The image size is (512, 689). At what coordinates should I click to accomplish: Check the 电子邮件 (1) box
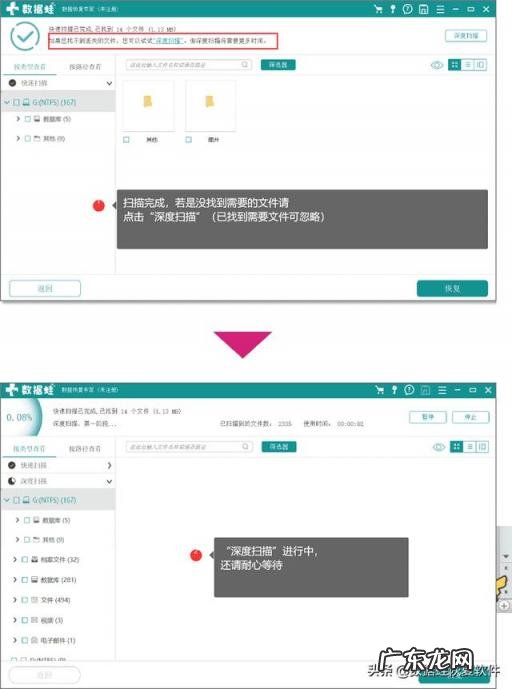(25, 640)
